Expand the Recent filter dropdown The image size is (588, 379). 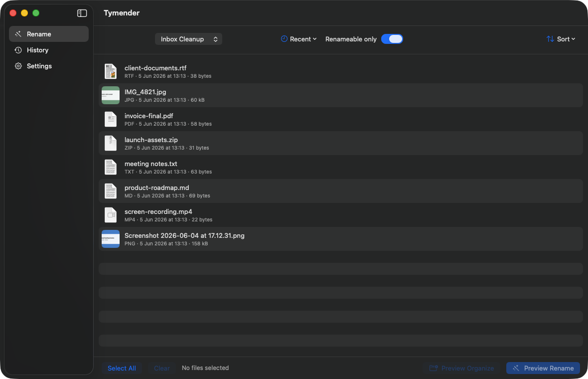[x=299, y=39]
